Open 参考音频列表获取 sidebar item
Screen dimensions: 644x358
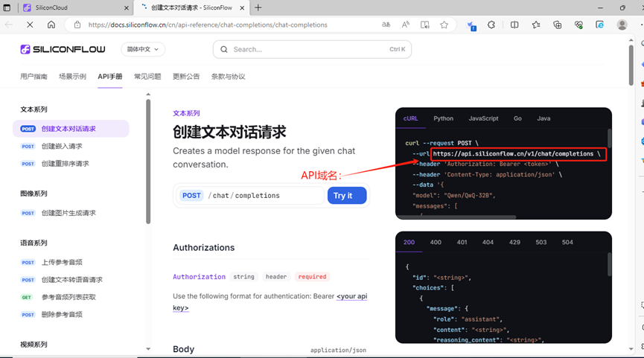coord(71,297)
